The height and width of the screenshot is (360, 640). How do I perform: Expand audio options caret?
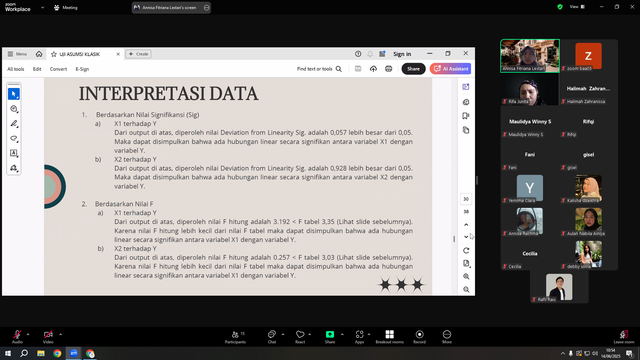click(x=28, y=334)
